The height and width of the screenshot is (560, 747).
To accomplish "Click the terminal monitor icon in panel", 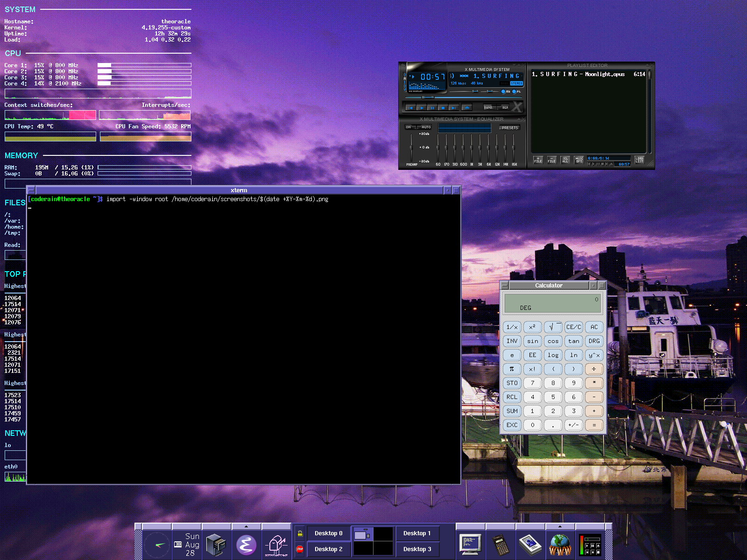I will tap(470, 545).
